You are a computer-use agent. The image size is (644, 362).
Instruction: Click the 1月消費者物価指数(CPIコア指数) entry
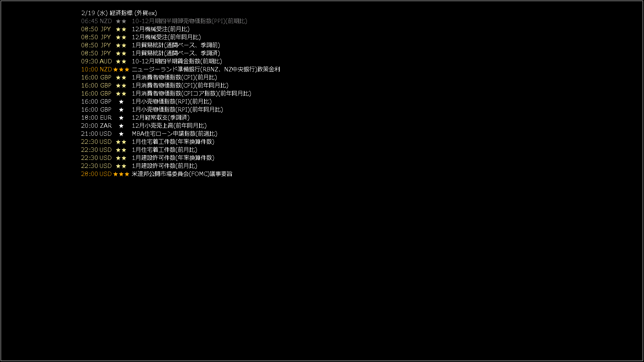coord(192,94)
